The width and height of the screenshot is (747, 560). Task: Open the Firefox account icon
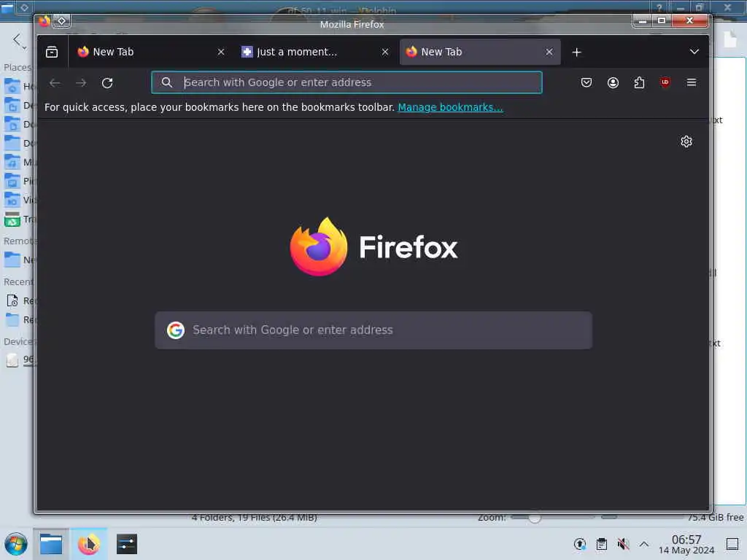pyautogui.click(x=613, y=83)
